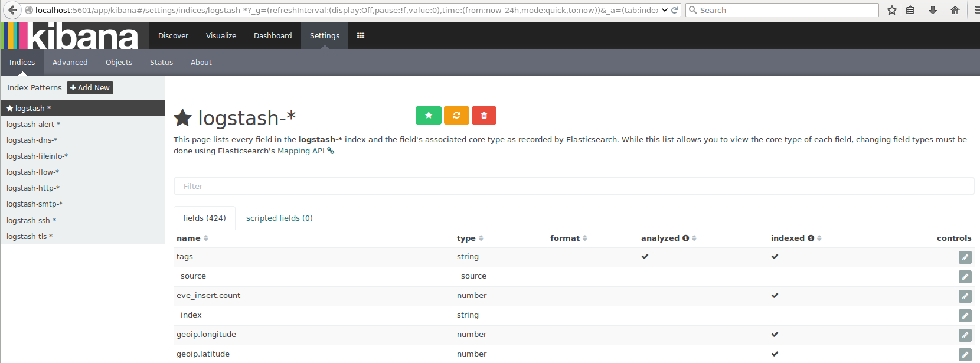Select the logstash-http-* index pattern
Viewport: 980px width, 363px height.
82,188
